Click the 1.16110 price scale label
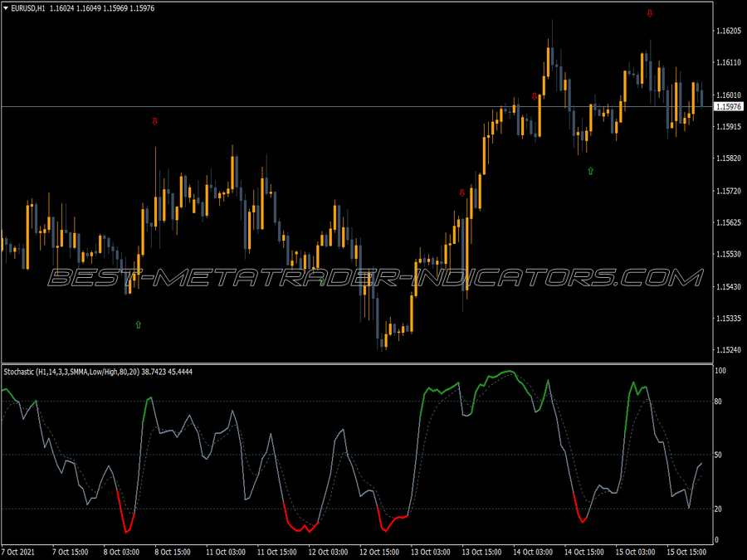 (x=729, y=62)
